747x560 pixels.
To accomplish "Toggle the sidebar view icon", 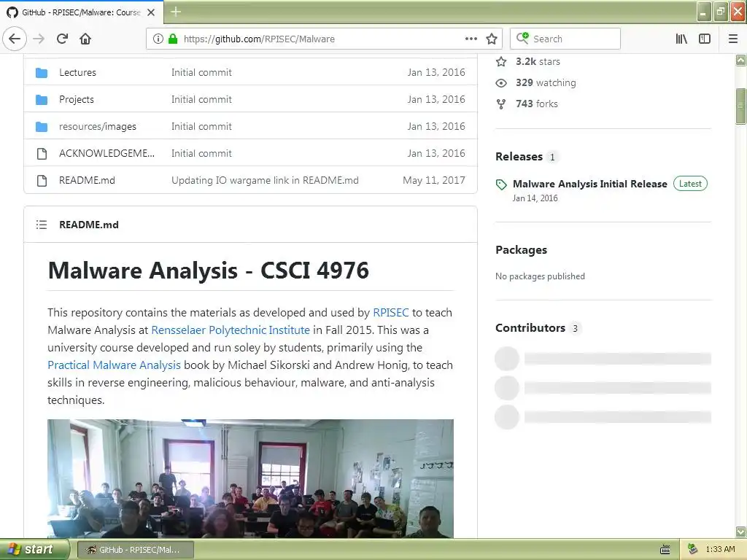I will 705,39.
